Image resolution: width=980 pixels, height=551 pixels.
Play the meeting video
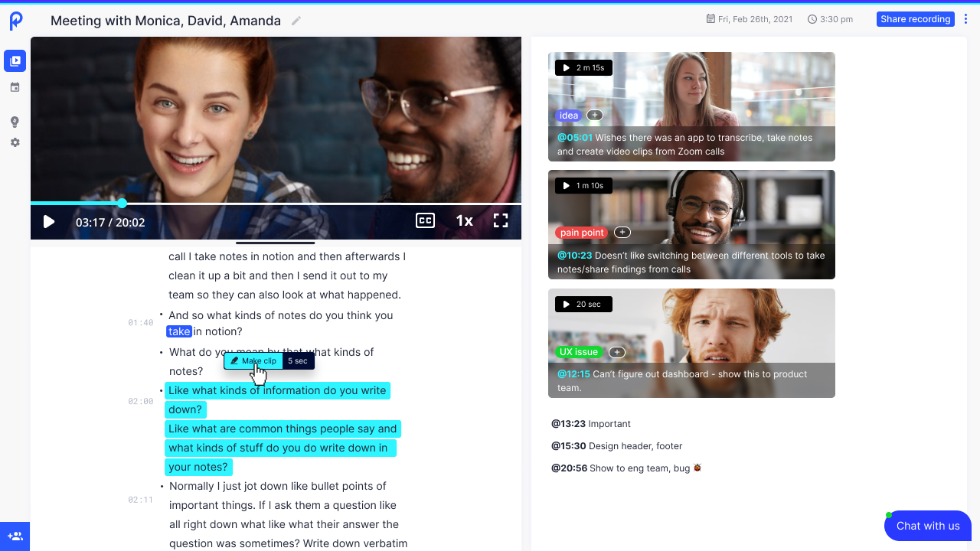49,222
